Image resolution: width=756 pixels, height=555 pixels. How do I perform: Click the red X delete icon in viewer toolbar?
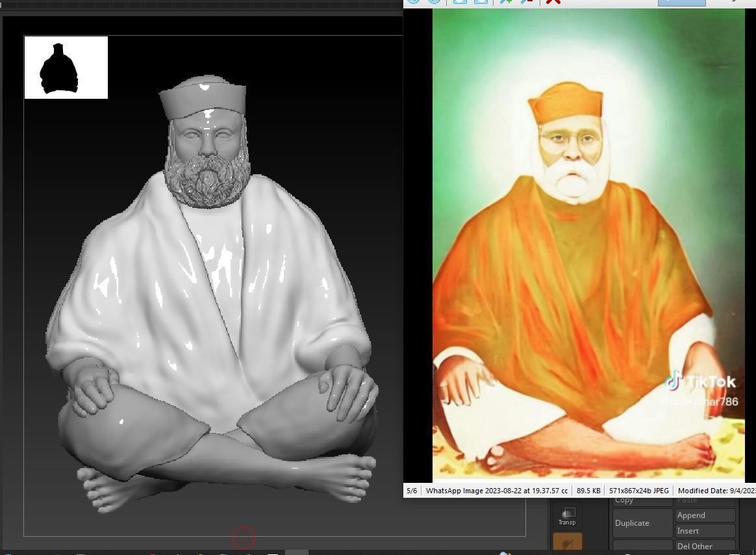pyautogui.click(x=553, y=2)
